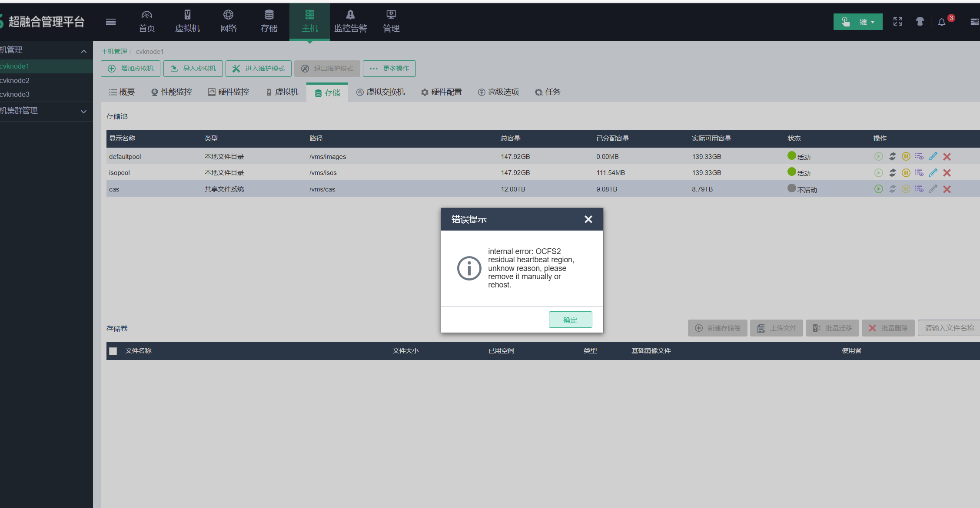Click the 增加虚拟机 button

click(x=130, y=69)
